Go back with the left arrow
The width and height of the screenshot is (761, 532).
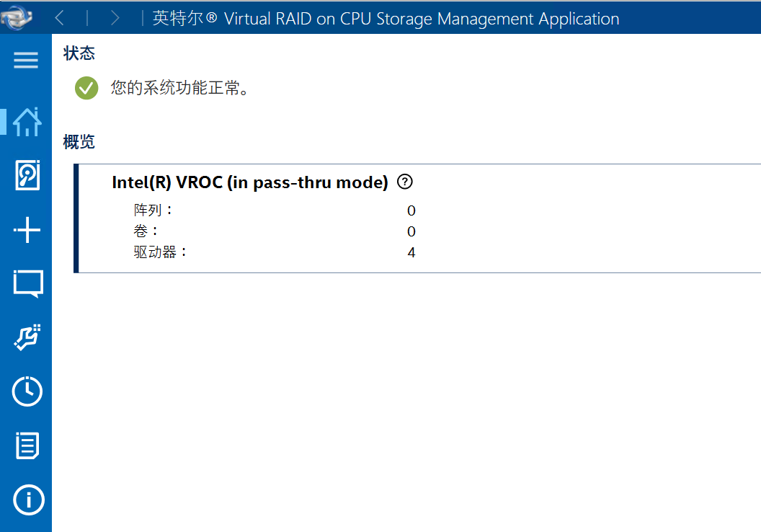(x=60, y=18)
